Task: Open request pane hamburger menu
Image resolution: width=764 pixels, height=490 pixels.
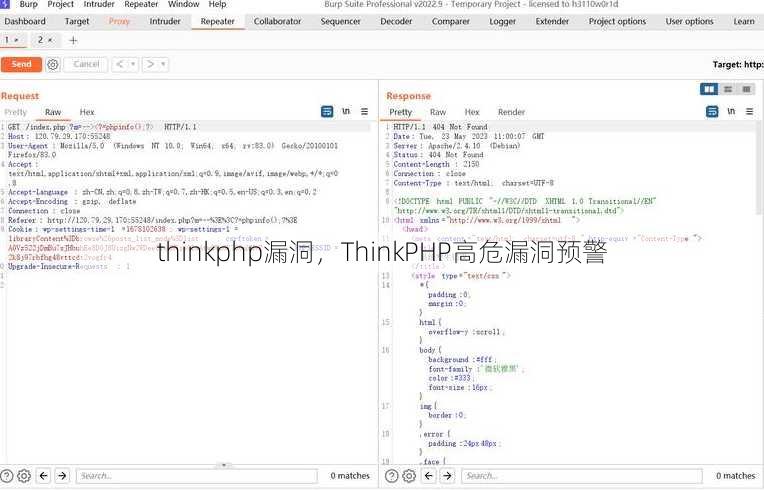Action: point(364,112)
